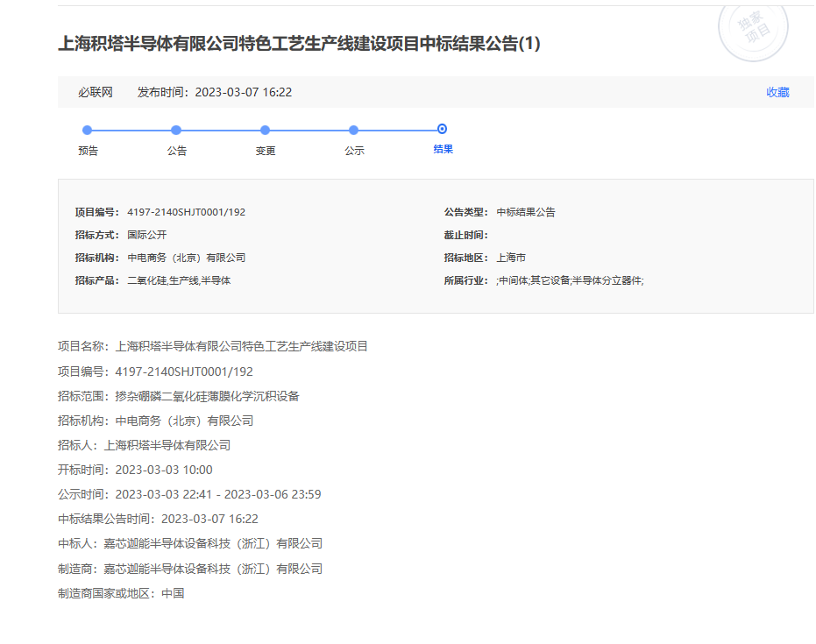Click the 项目名称 line in body
The height and width of the screenshot is (644, 816).
pos(212,346)
